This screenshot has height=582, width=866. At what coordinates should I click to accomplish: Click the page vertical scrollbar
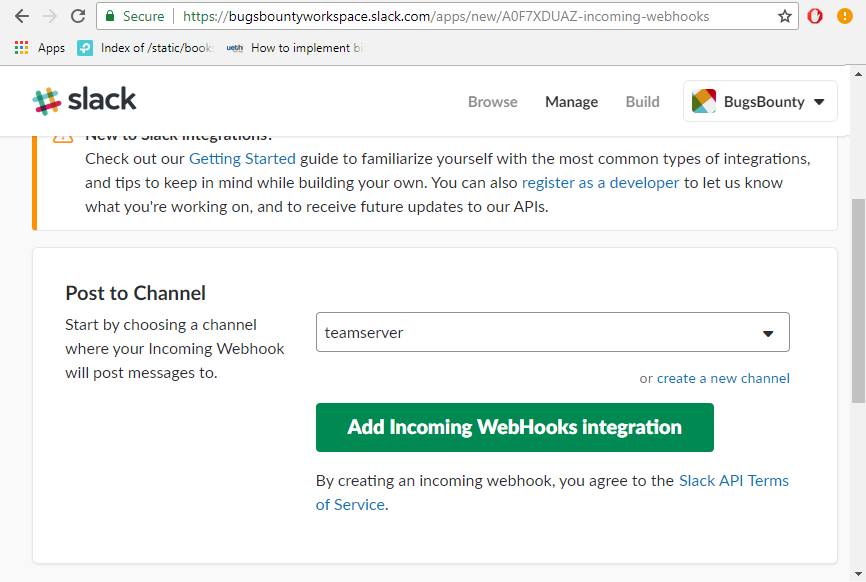[x=858, y=300]
